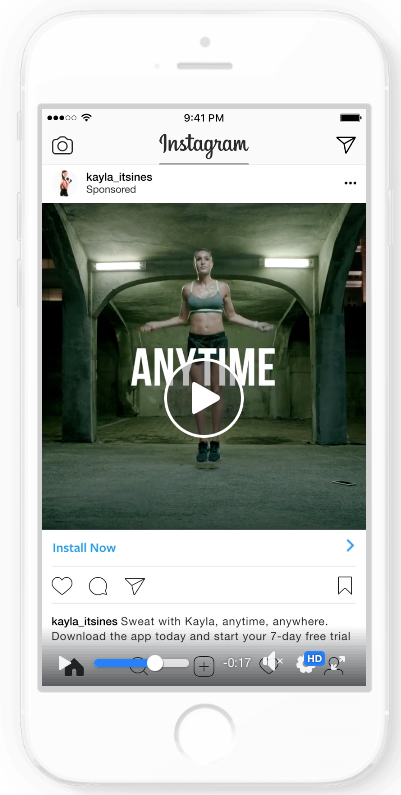
Task: Open the camera icon in Instagram header
Action: click(x=62, y=146)
